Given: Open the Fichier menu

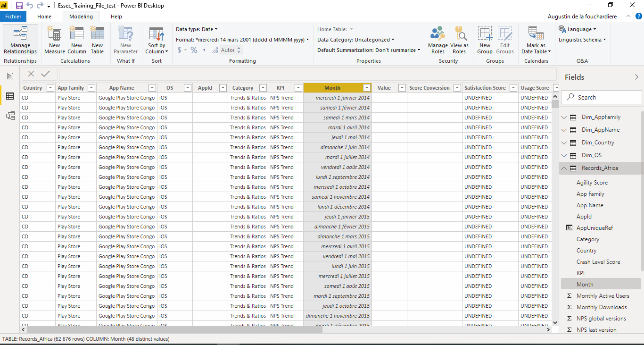Looking at the screenshot, I should (13, 17).
